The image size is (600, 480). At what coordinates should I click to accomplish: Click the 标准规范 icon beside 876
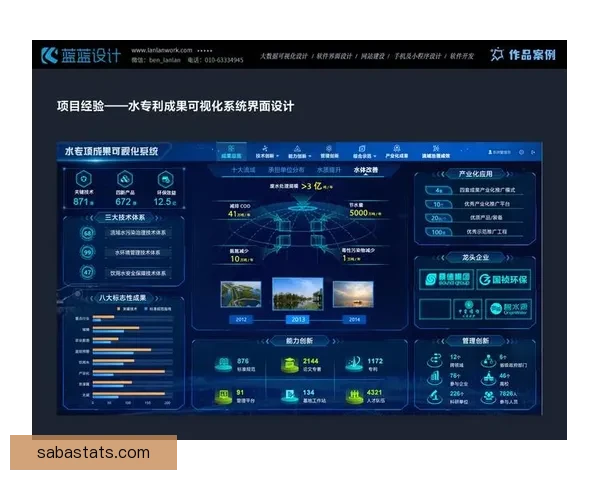click(x=223, y=364)
